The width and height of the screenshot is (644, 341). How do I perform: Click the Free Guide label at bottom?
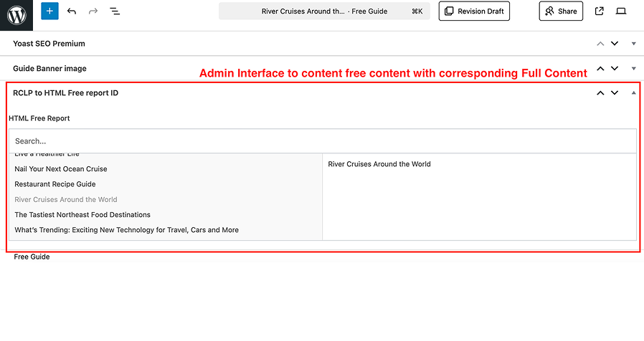tap(32, 257)
